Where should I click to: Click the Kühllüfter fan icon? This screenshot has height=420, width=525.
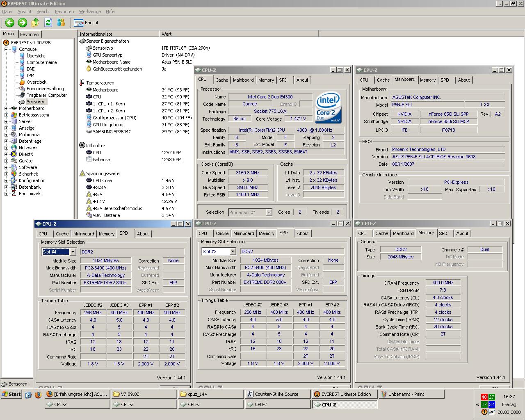click(82, 146)
